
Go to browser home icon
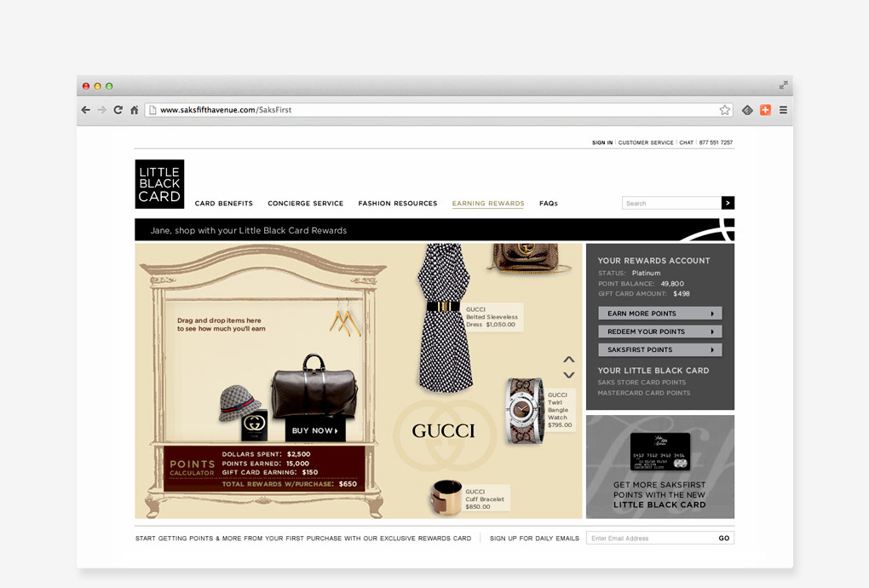pos(134,110)
